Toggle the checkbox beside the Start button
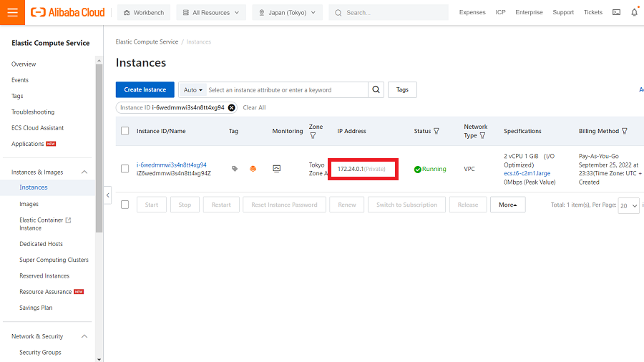This screenshot has width=644, height=362. [x=125, y=205]
